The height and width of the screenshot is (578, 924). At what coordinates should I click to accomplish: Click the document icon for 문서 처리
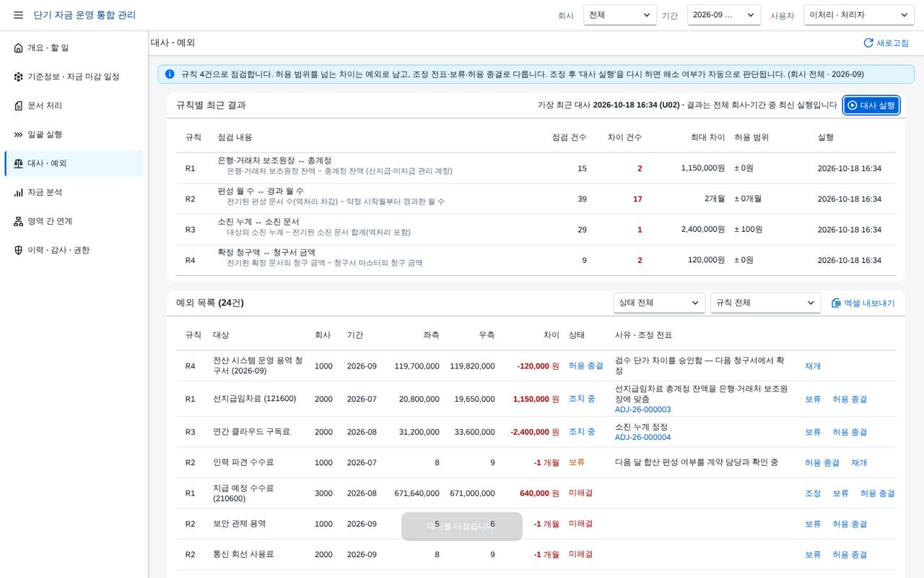(19, 105)
